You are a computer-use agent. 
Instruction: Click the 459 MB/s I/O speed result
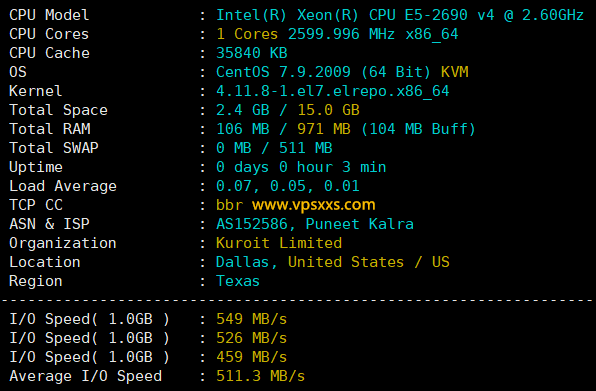[x=252, y=357]
